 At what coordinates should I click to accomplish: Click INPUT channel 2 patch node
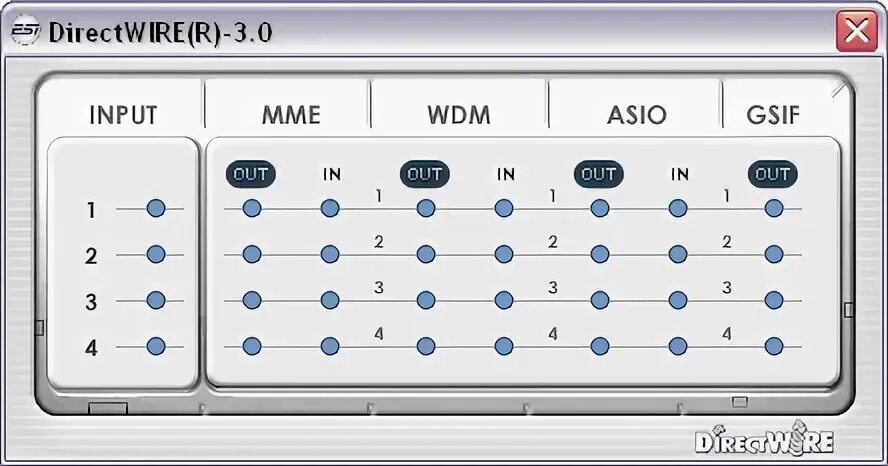click(156, 254)
